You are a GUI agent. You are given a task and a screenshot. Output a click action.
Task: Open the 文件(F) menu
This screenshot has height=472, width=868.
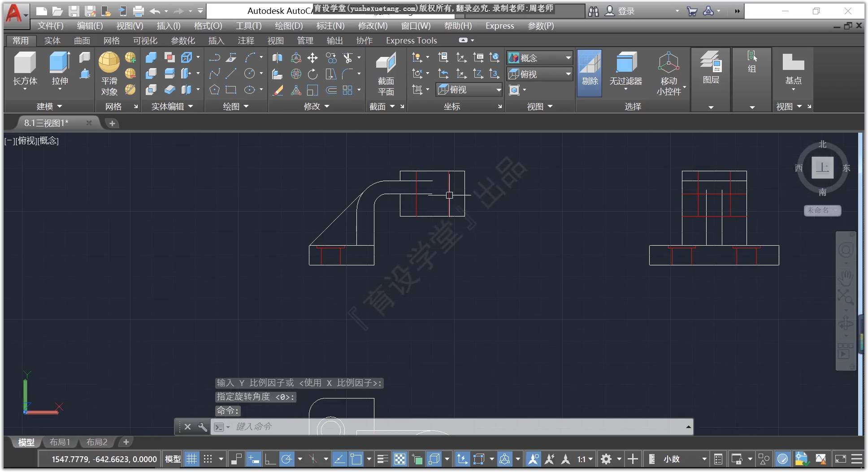50,26
